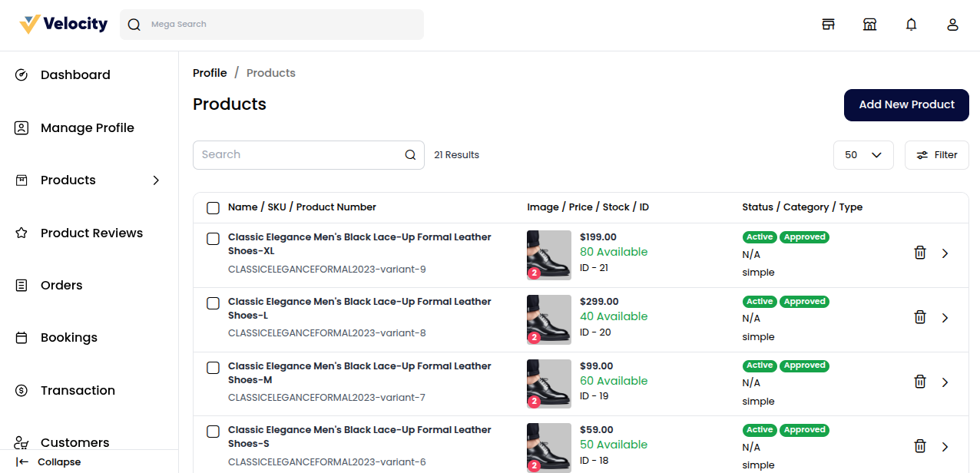Delete the Shoes-XL product using trash icon
The height and width of the screenshot is (473, 980).
tap(919, 253)
